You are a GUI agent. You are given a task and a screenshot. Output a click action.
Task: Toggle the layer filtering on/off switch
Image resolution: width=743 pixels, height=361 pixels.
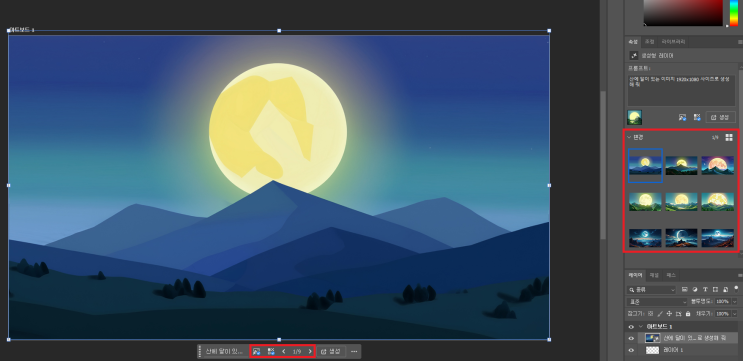click(736, 288)
